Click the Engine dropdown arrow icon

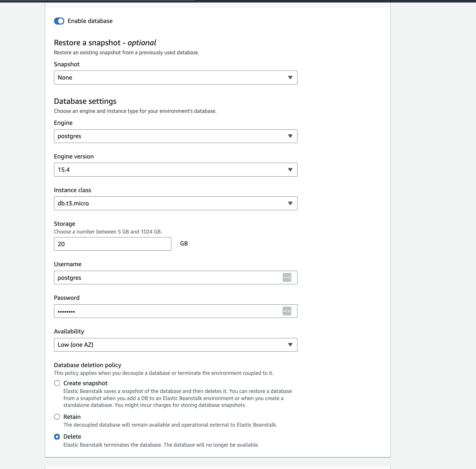pos(290,136)
